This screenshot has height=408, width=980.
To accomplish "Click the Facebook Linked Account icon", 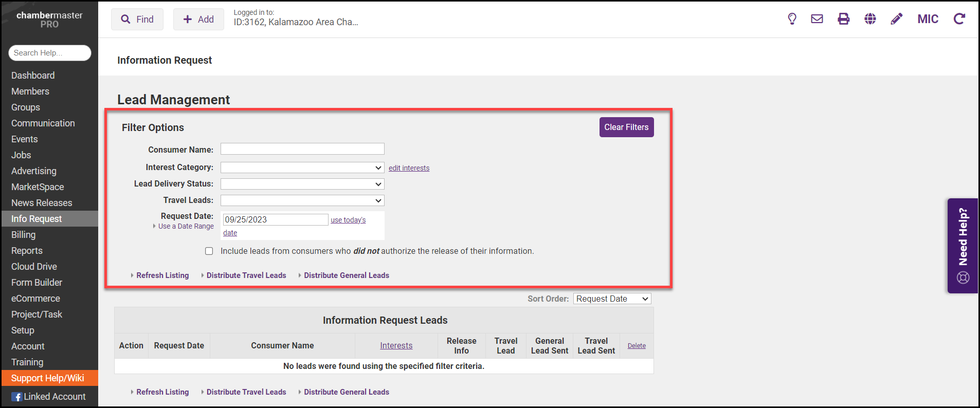I will point(17,397).
